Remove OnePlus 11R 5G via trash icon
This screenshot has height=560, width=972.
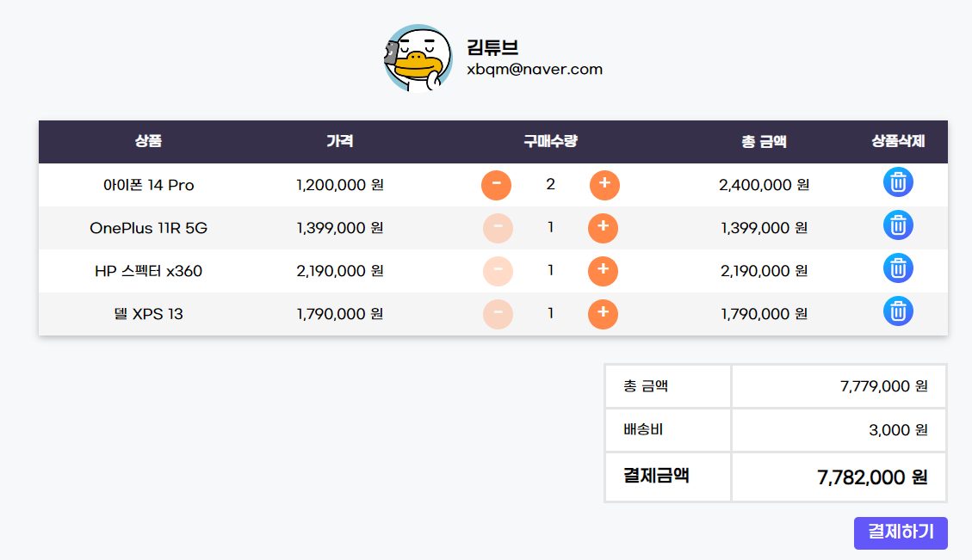pos(898,225)
